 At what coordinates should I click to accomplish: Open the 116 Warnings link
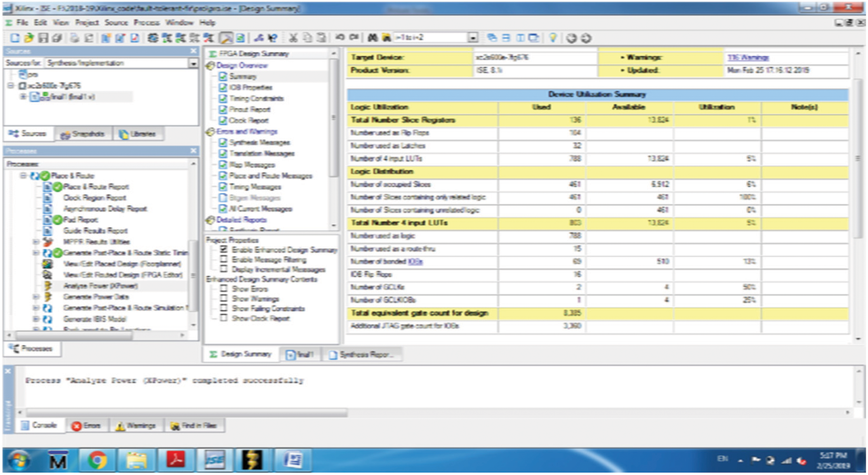[748, 58]
